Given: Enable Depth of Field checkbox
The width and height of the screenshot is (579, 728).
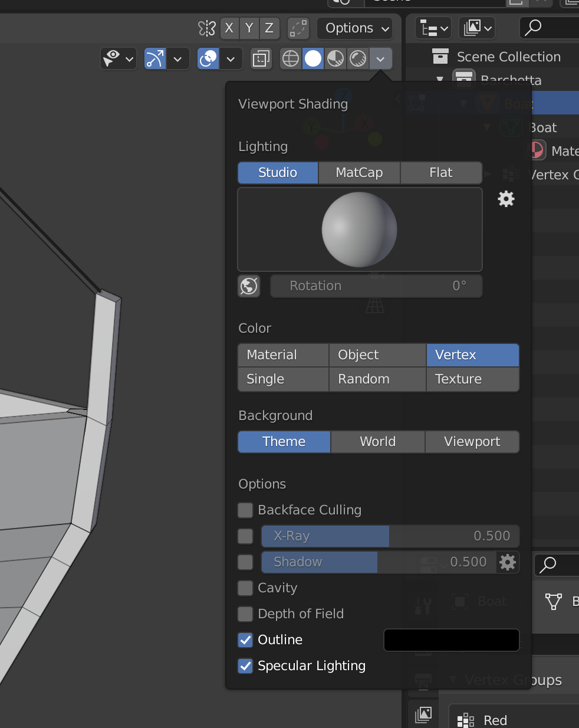Looking at the screenshot, I should [245, 614].
